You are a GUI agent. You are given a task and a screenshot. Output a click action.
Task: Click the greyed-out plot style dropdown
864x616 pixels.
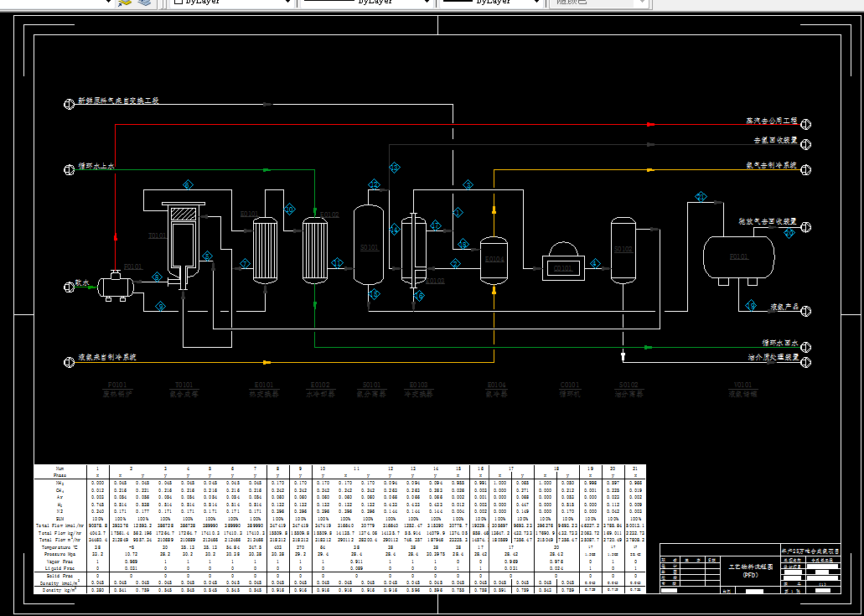(x=598, y=3)
